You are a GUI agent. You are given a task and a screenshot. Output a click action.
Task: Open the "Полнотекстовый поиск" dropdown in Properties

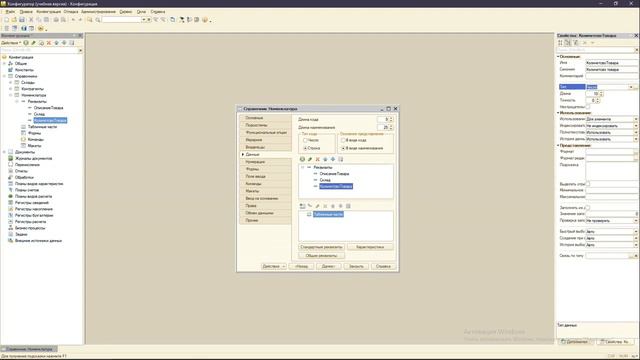pos(636,132)
